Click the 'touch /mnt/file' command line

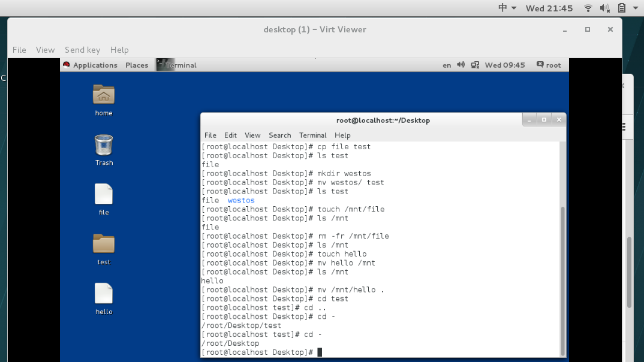[x=293, y=209]
